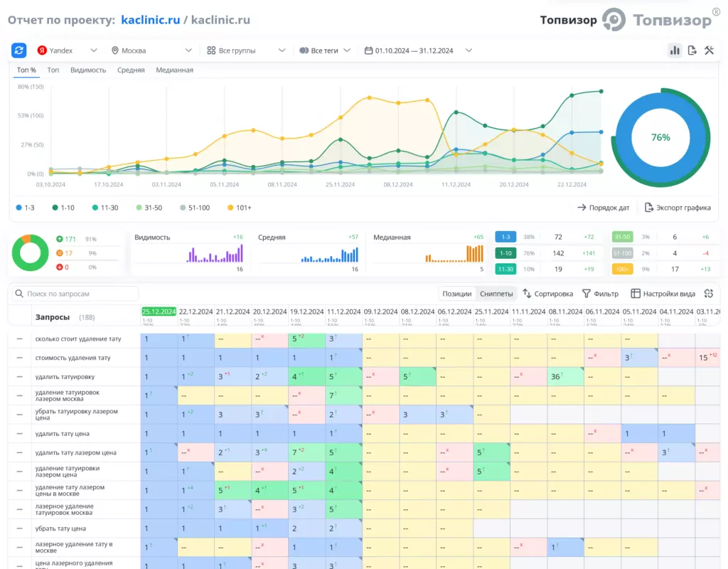Click the green up-arrow icon beside 171

click(x=60, y=239)
